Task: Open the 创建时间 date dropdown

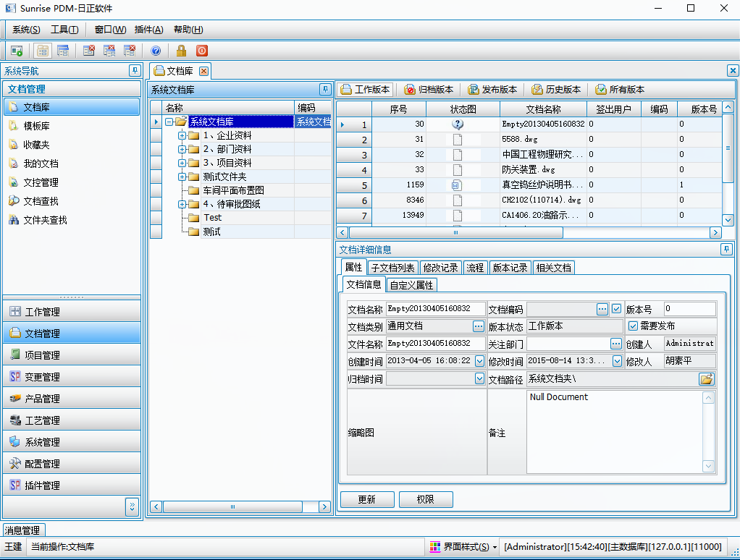Action: click(479, 361)
